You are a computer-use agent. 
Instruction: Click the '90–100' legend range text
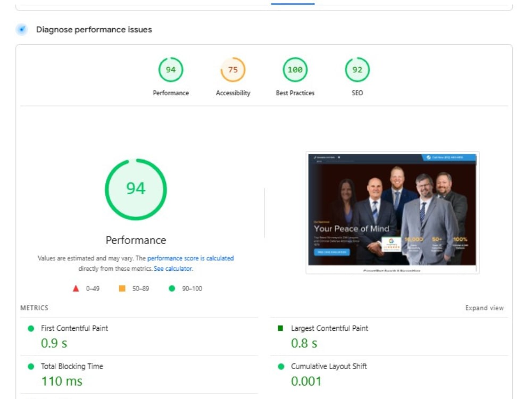tap(192, 288)
